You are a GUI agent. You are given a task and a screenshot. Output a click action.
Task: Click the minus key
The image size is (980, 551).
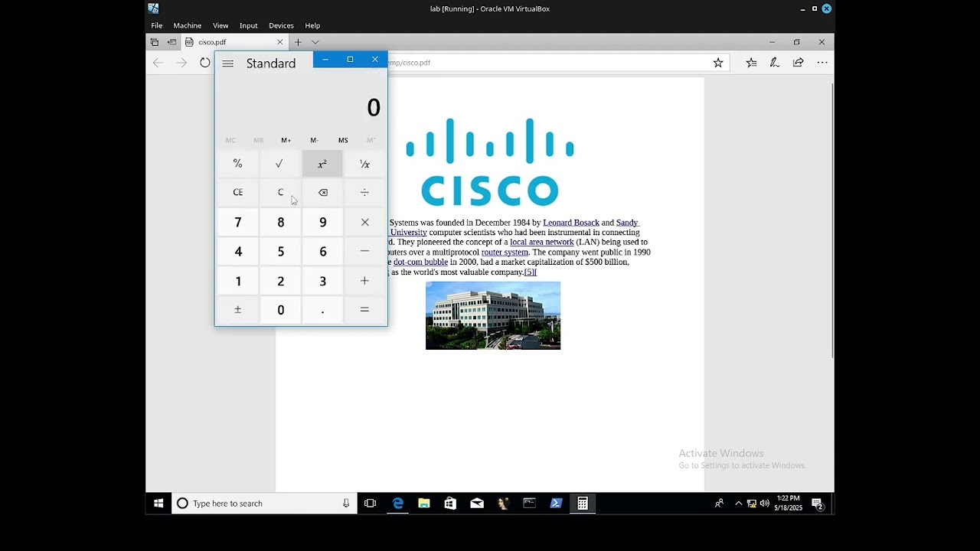click(364, 251)
